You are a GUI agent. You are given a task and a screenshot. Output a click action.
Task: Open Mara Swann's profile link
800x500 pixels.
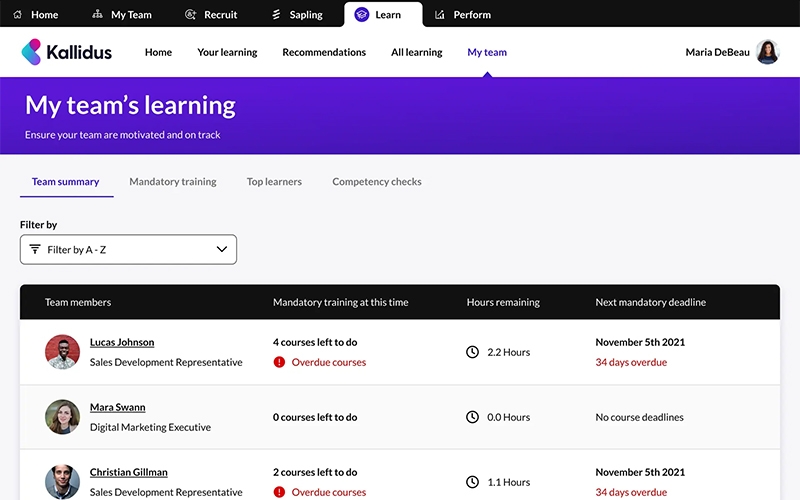click(117, 407)
